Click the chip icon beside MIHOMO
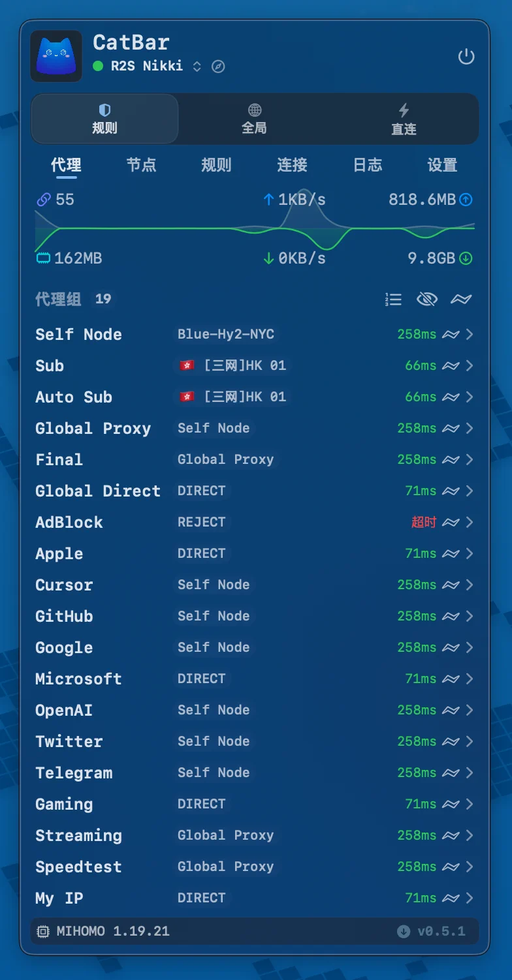 [43, 932]
